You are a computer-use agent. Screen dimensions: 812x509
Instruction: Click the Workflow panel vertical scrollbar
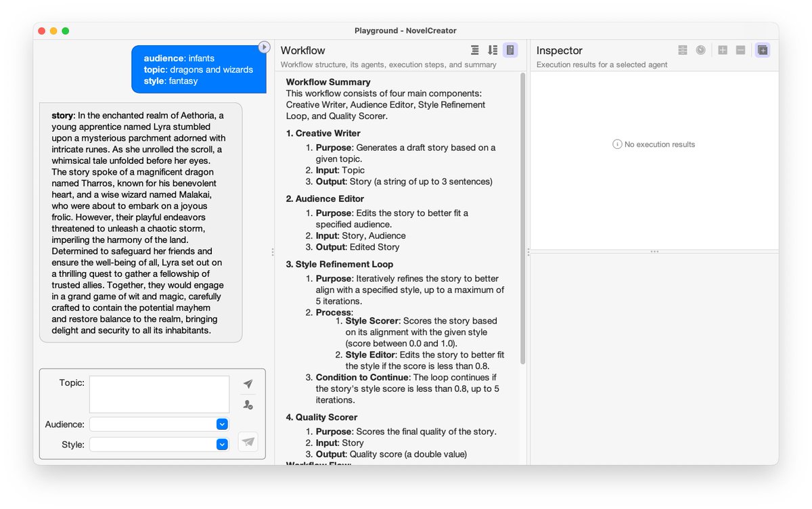coord(522,218)
